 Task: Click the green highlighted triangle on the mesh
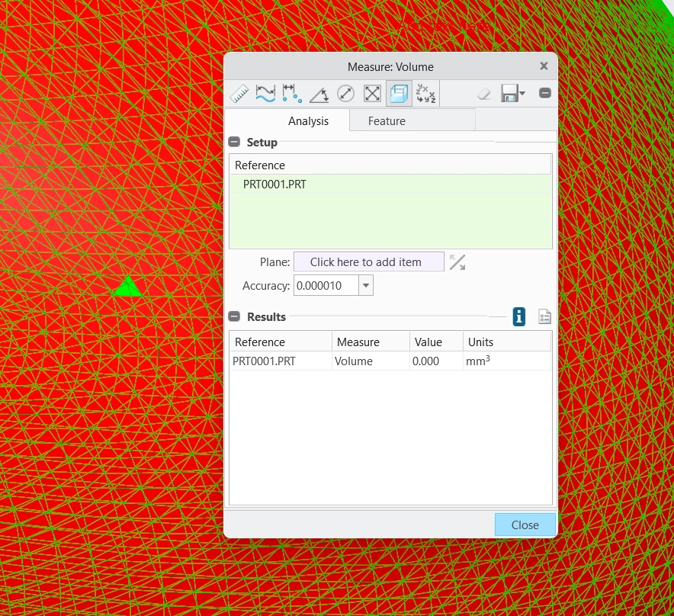(x=128, y=288)
